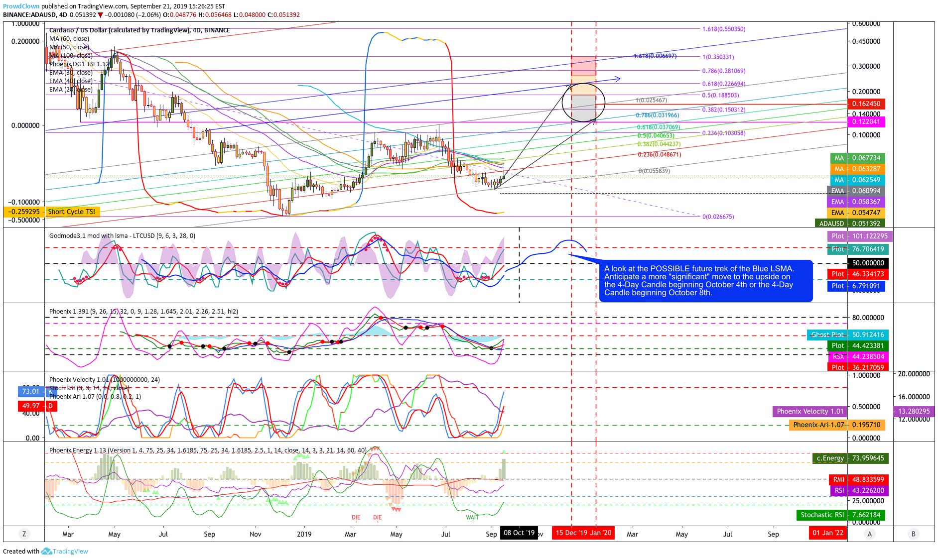Click the 'Short Cycle TS!' label
This screenshot has width=938, height=560.
[x=72, y=212]
